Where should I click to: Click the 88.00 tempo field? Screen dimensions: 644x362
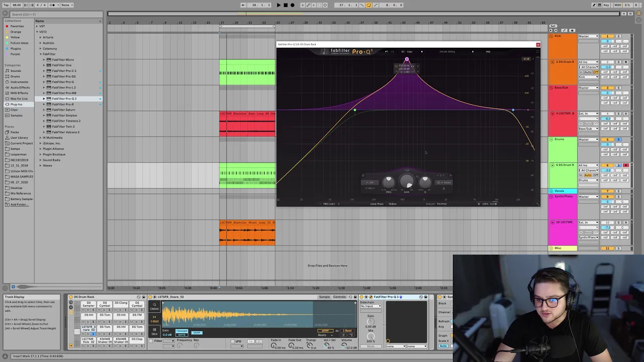click(17, 5)
